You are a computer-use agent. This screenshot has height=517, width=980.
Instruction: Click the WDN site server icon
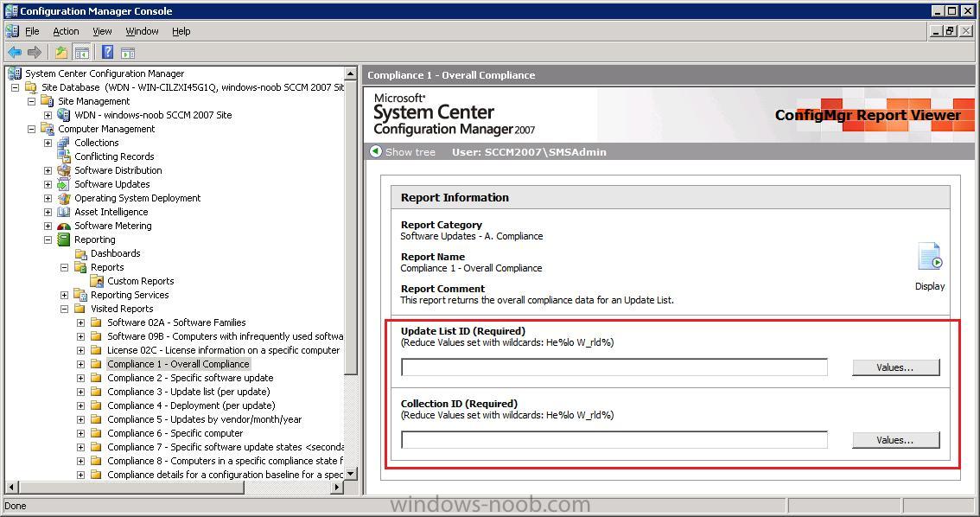(63, 114)
